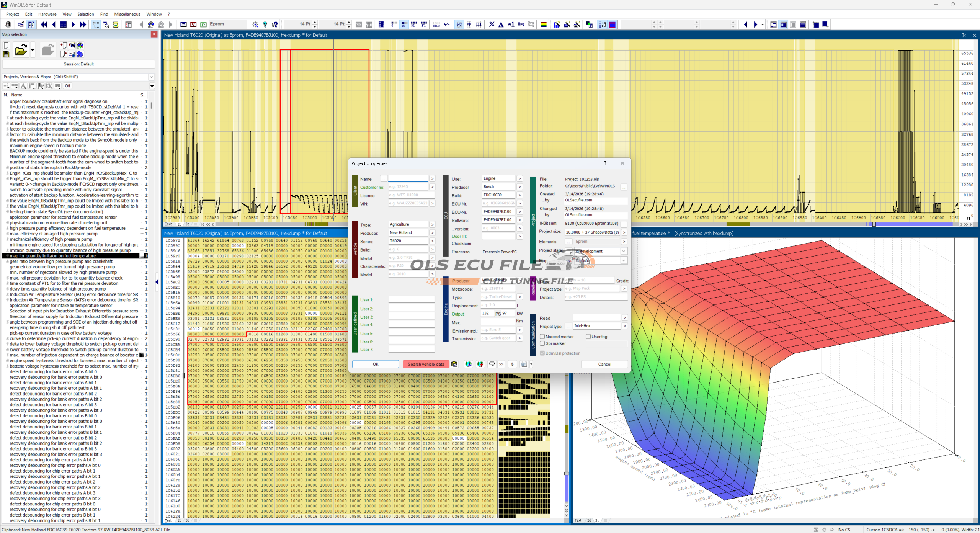Image resolution: width=980 pixels, height=533 pixels.
Task: Open the Miscellaneous menu
Action: pos(127,14)
